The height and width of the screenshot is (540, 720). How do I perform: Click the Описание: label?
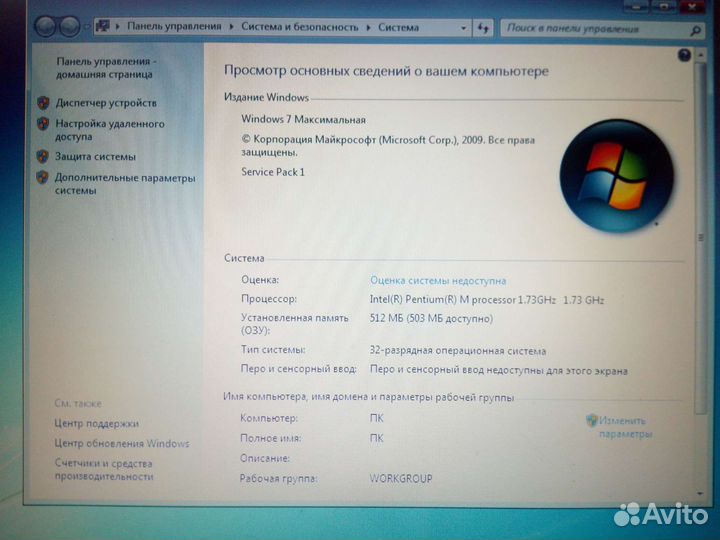[265, 458]
